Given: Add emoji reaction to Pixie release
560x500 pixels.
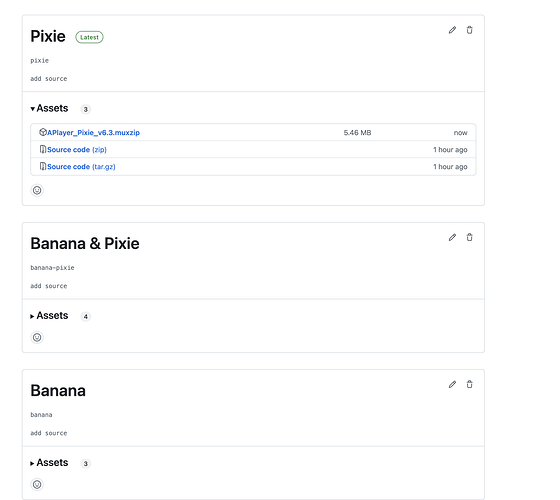Looking at the screenshot, I should point(37,190).
